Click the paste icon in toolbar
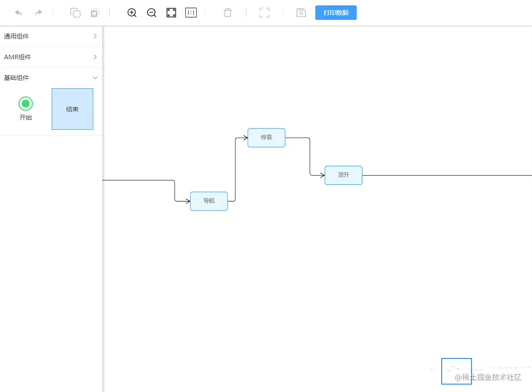 (95, 12)
